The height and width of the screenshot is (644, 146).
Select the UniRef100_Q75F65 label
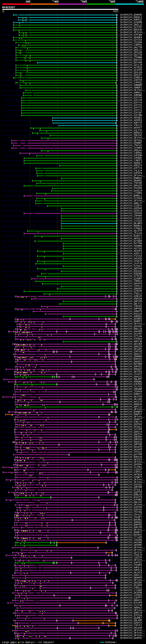[131, 291]
